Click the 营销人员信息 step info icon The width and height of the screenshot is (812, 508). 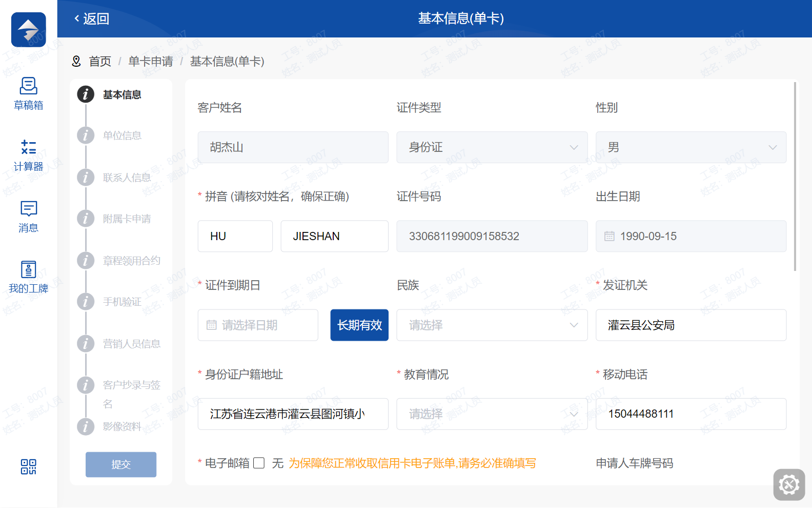coord(86,344)
